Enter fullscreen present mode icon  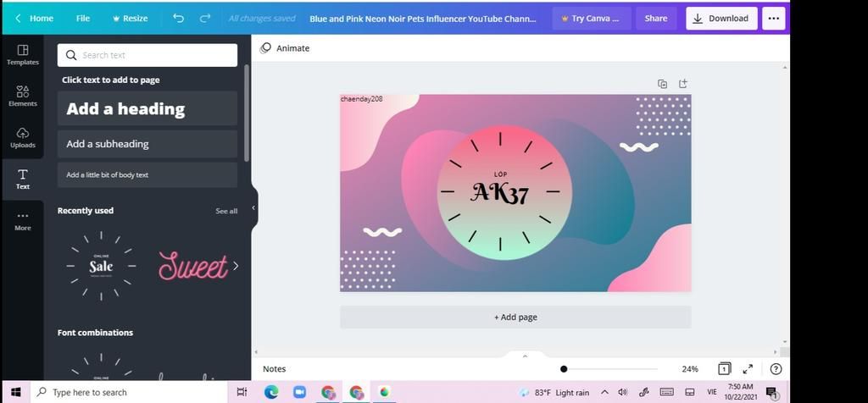pos(748,369)
